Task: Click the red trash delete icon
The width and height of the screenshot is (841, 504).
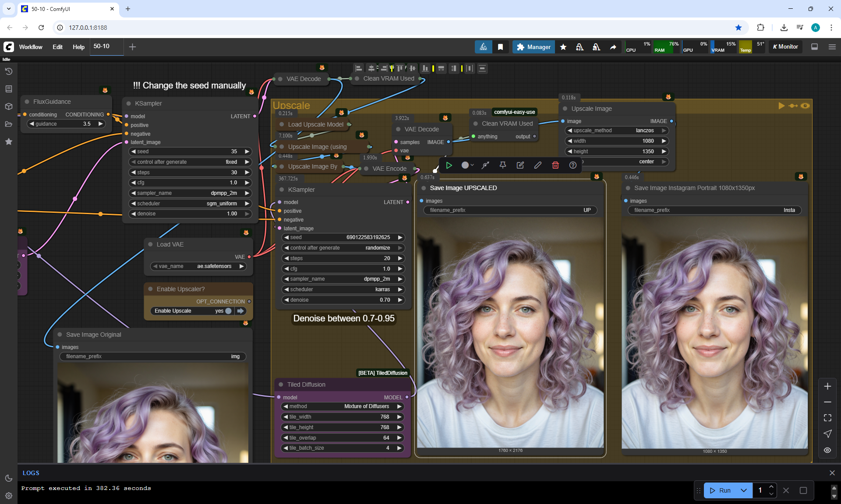Action: pyautogui.click(x=555, y=165)
